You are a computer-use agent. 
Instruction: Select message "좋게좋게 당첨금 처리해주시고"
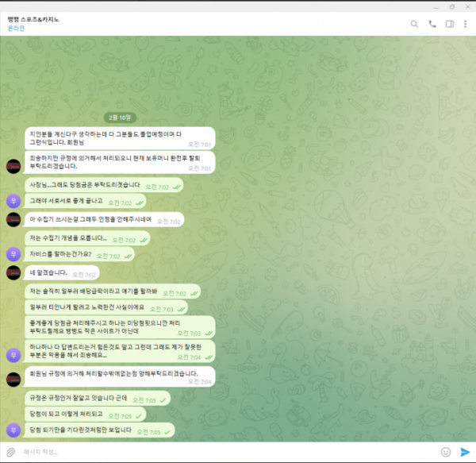[120, 327]
